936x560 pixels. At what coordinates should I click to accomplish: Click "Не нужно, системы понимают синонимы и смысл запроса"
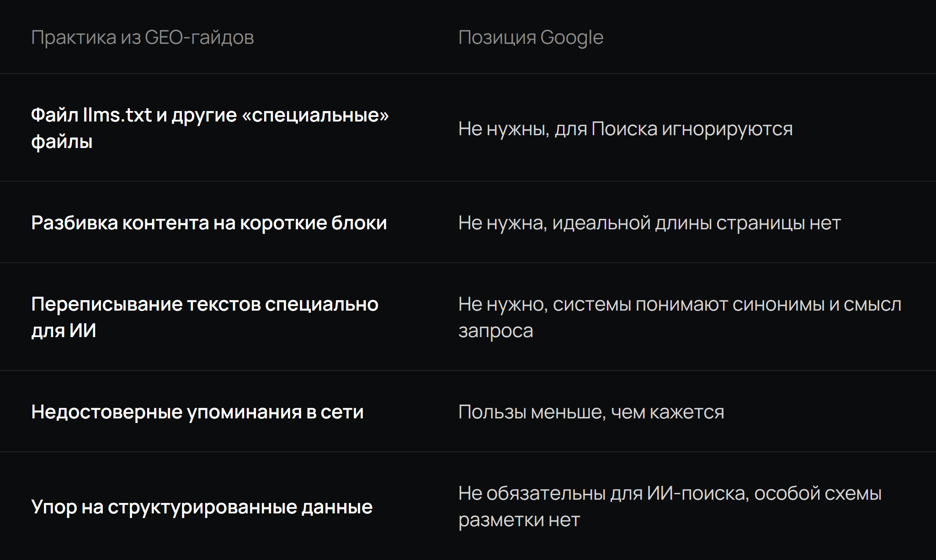(680, 317)
